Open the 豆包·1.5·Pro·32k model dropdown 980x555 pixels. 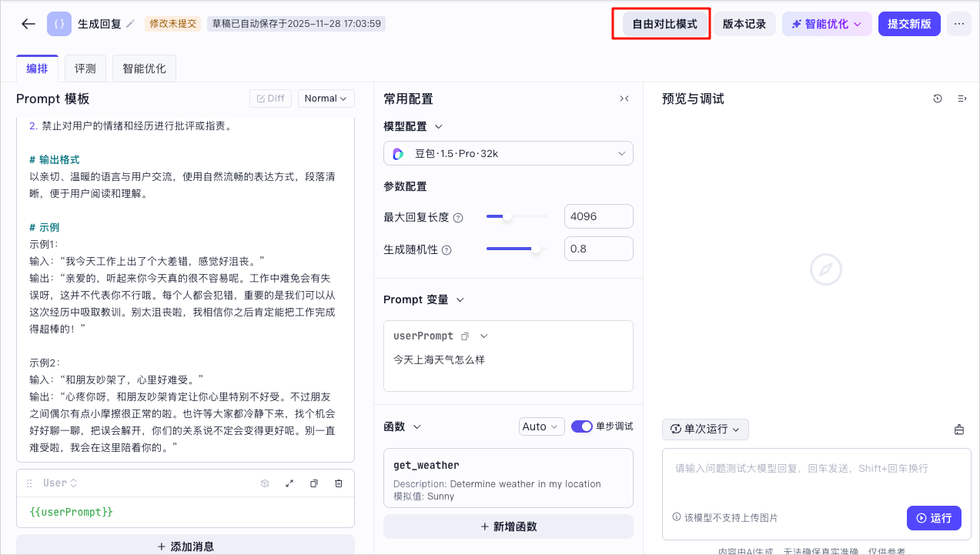[x=508, y=154]
